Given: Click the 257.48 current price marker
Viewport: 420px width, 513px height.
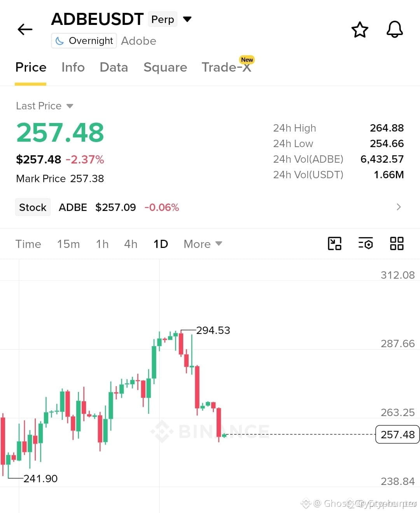Looking at the screenshot, I should (x=397, y=434).
